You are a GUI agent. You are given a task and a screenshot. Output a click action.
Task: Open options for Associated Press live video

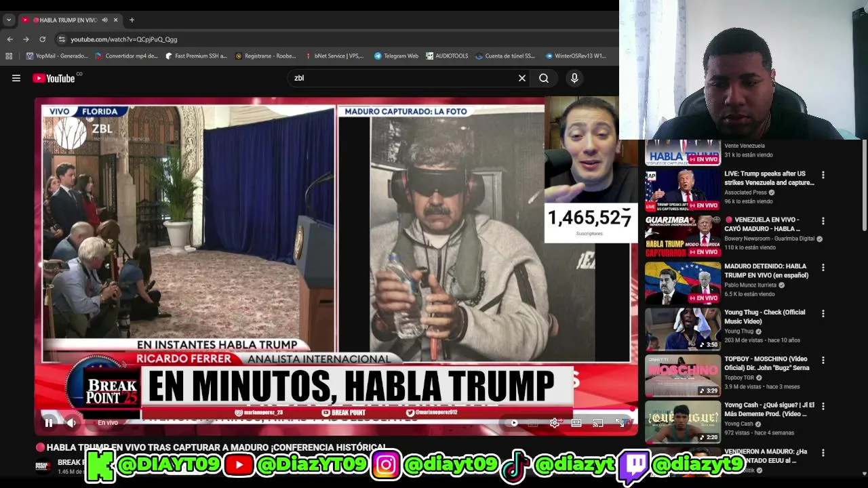[823, 175]
